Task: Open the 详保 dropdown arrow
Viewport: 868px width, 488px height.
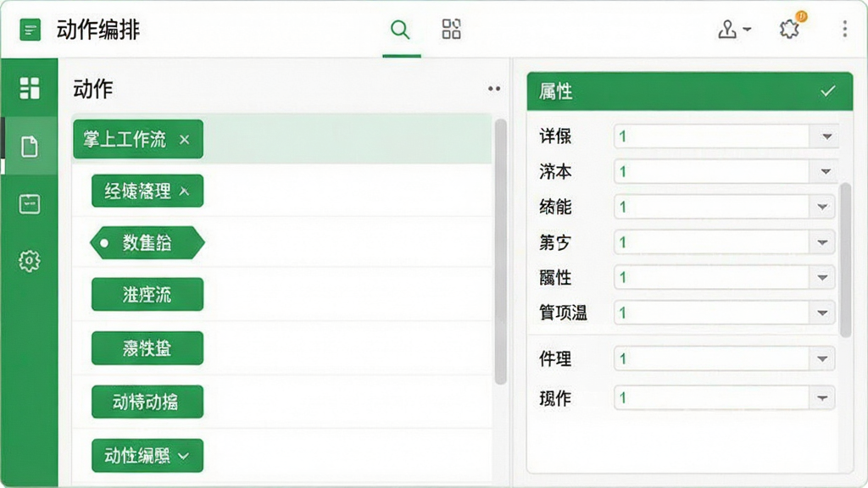Action: [x=826, y=136]
